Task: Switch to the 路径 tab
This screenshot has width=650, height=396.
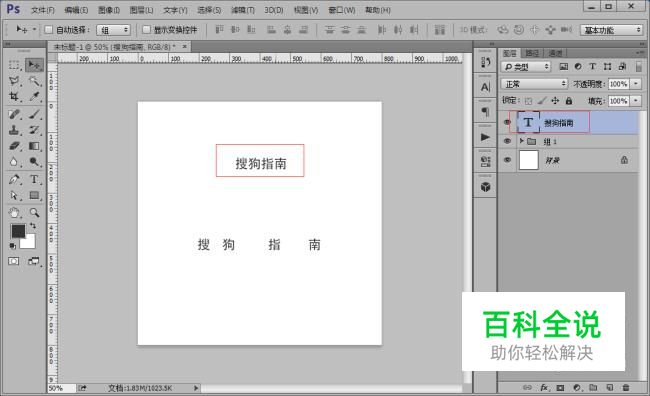Action: click(x=532, y=53)
